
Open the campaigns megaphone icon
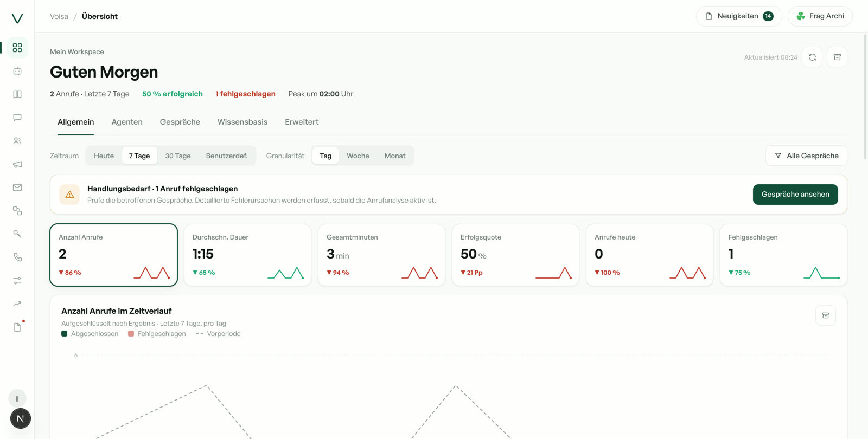pos(17,164)
